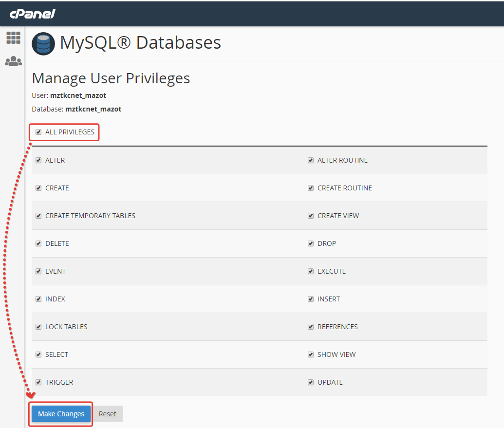Uncheck the TRIGGER privilege
Screen dimensions: 504x428
(x=38, y=382)
